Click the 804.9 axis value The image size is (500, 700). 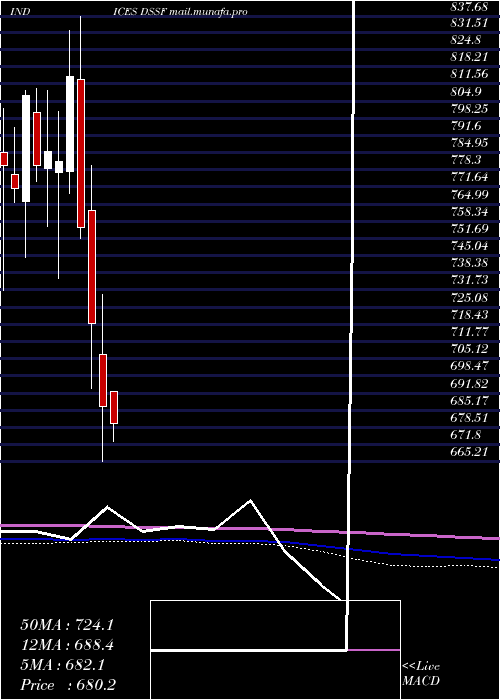[x=466, y=91]
